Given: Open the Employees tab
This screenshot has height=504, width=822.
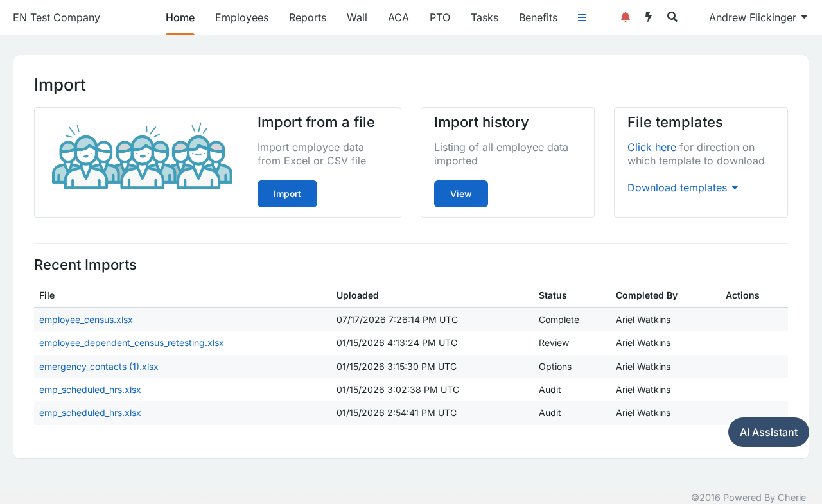Looking at the screenshot, I should 241,17.
